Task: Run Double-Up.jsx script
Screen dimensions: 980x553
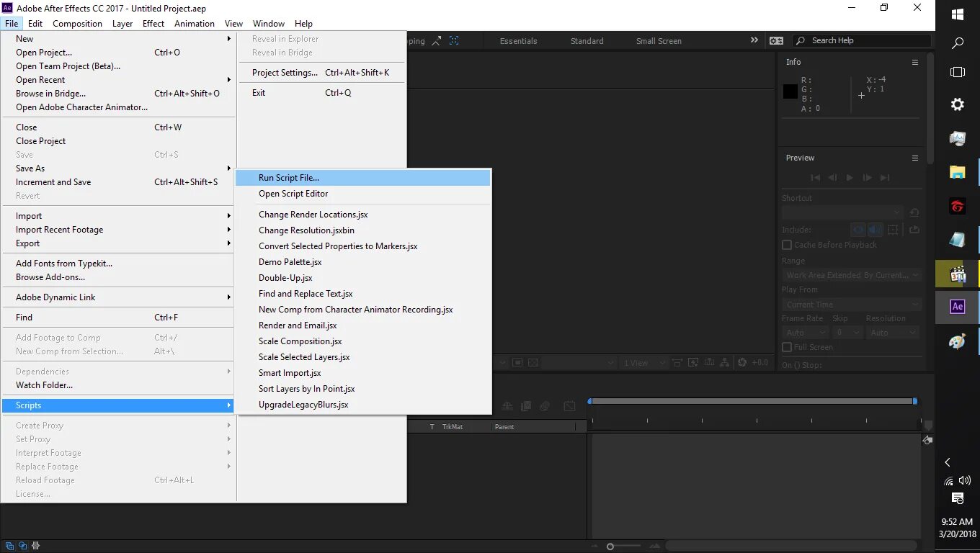Action: pyautogui.click(x=362, y=278)
